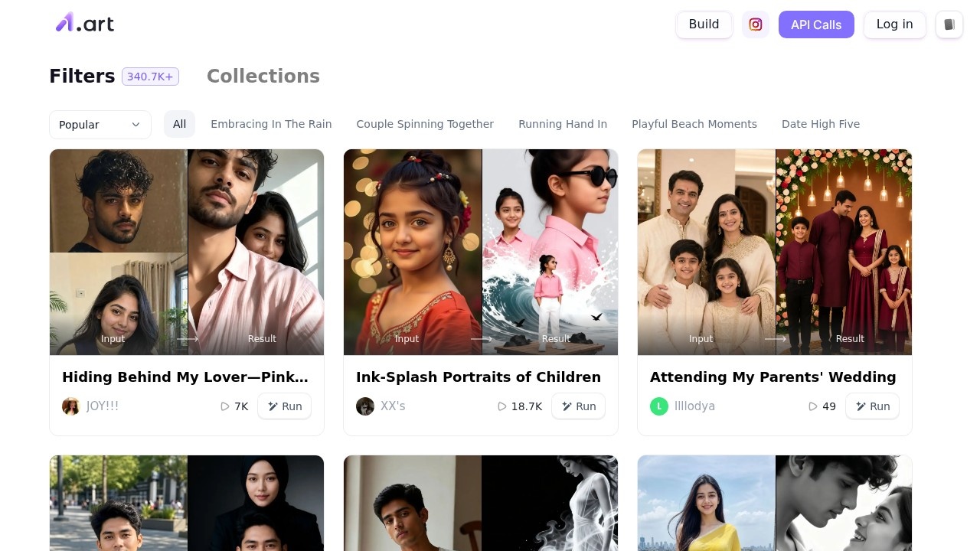Click JOY!!! user avatar
Screen dimensions: 980x551
[x=71, y=406]
